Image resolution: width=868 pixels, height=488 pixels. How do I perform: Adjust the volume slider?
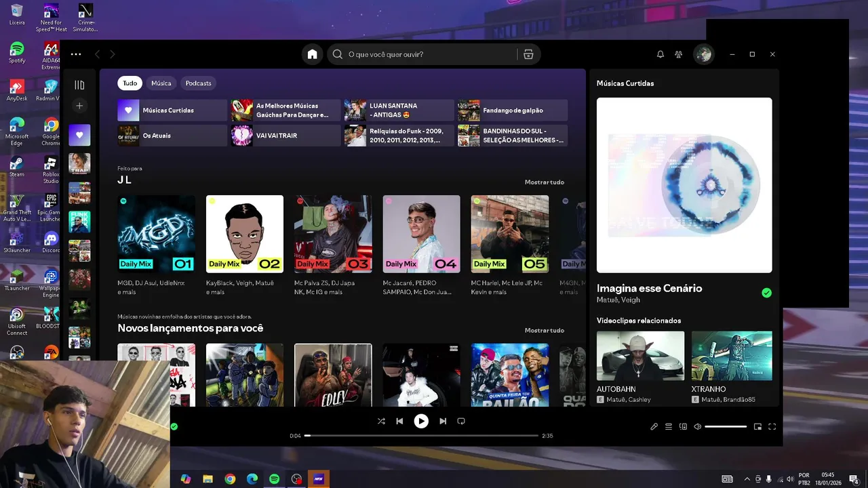point(726,427)
